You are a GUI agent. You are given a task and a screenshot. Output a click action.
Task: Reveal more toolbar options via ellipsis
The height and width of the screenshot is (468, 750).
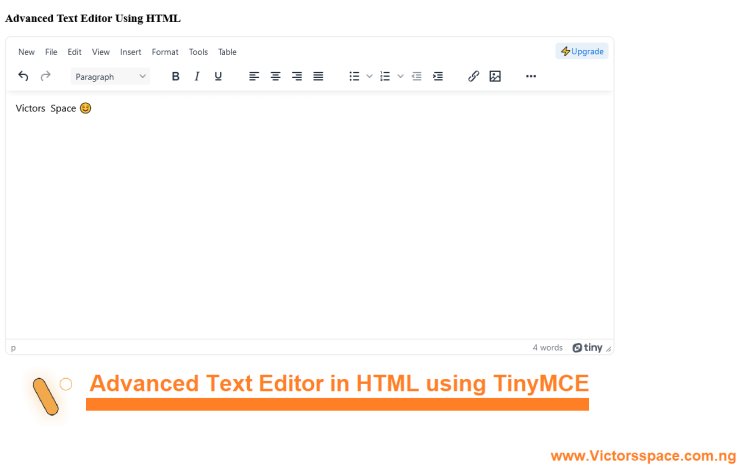[x=531, y=76]
